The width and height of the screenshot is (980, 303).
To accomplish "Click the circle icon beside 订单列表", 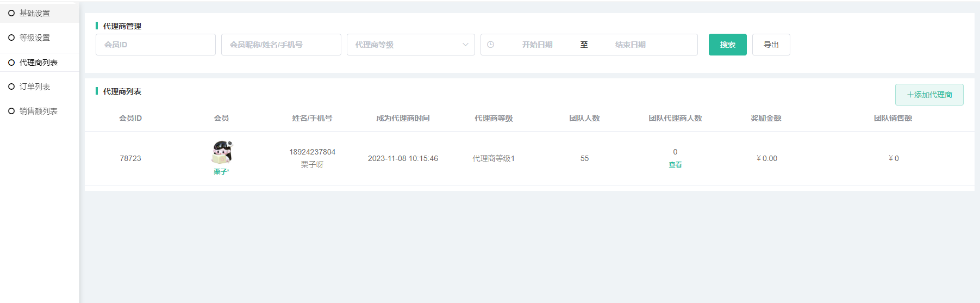I will [11, 86].
